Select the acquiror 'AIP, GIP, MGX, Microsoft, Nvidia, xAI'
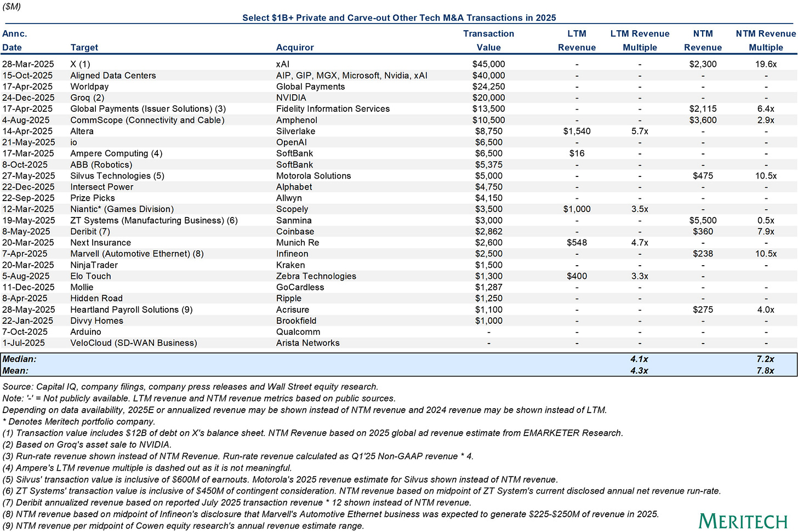 [x=351, y=76]
